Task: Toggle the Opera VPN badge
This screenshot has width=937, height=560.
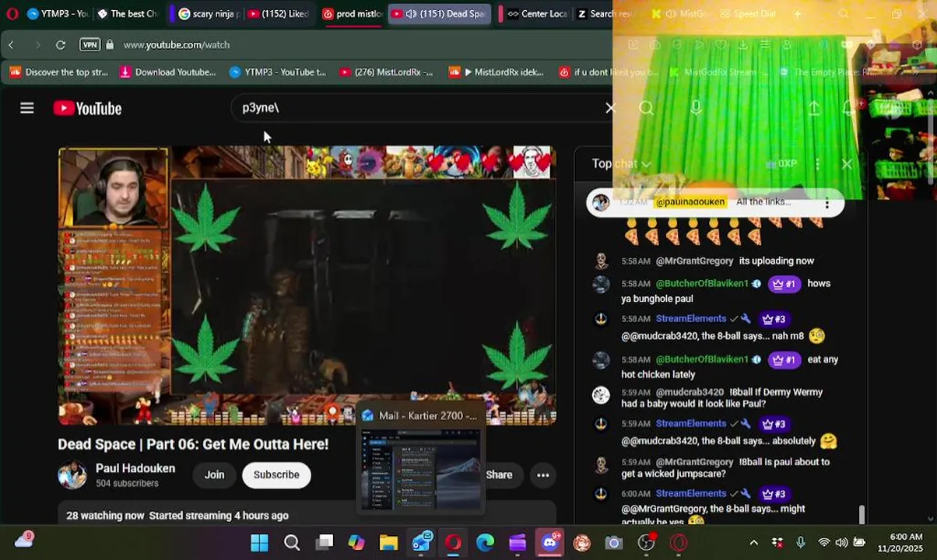Action: (x=89, y=45)
